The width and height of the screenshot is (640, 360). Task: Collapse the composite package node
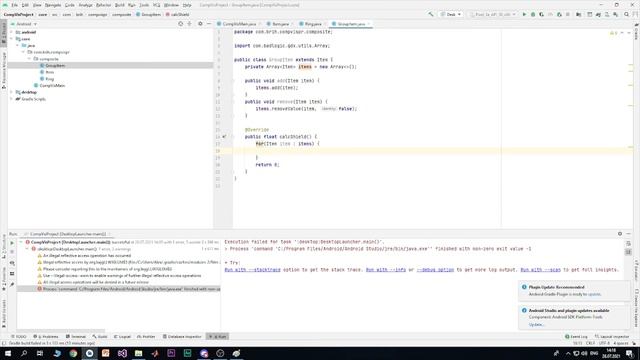29,59
